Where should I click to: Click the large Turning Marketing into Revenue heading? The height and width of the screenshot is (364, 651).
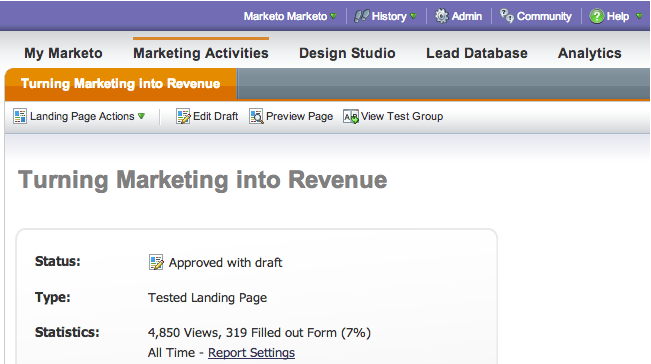click(203, 180)
